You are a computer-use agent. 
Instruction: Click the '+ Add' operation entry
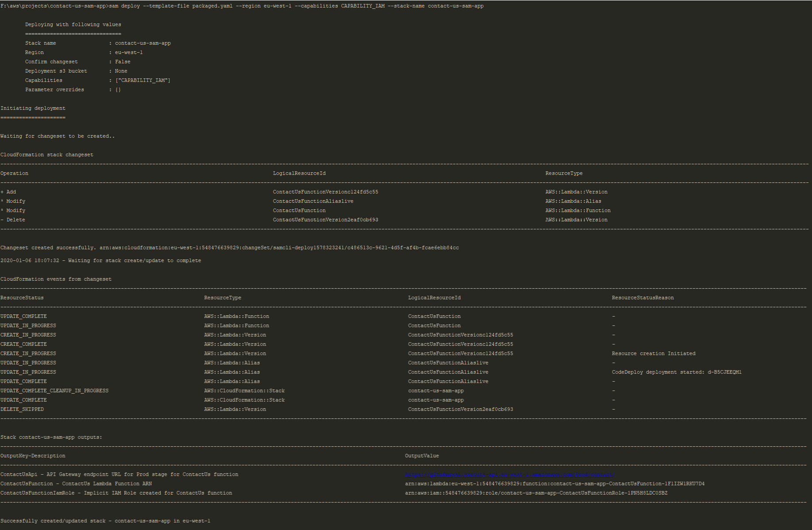tap(8, 192)
